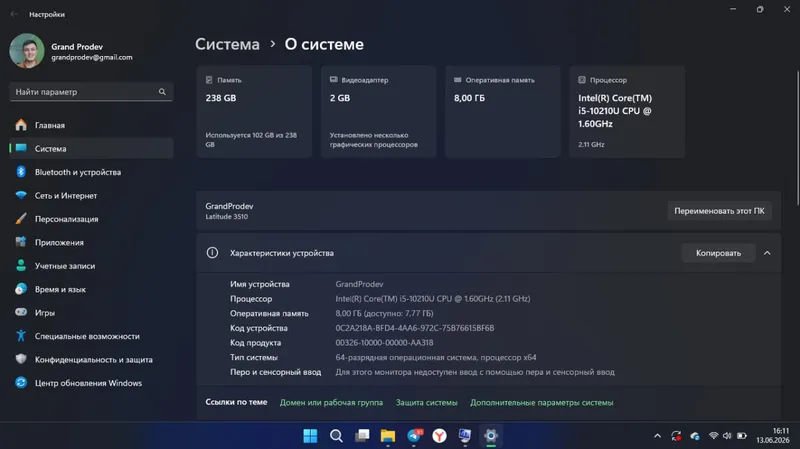Open Task View icon in taskbar

pos(362,436)
